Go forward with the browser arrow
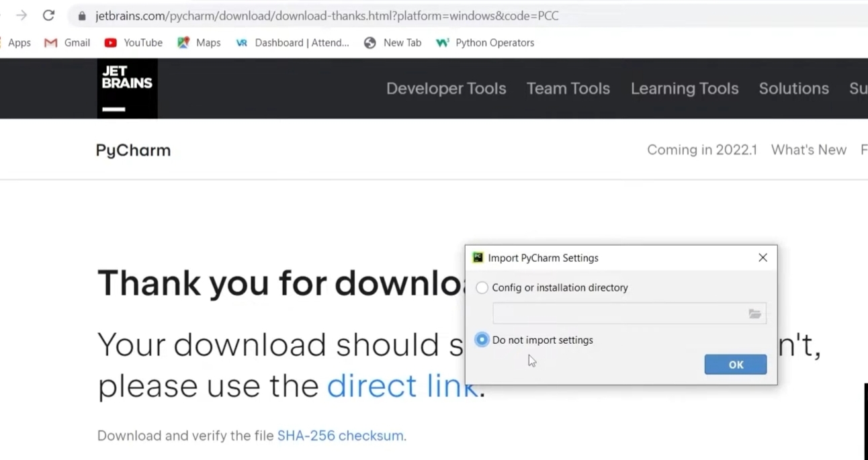Screen dimensions: 868x460 coord(21,15)
